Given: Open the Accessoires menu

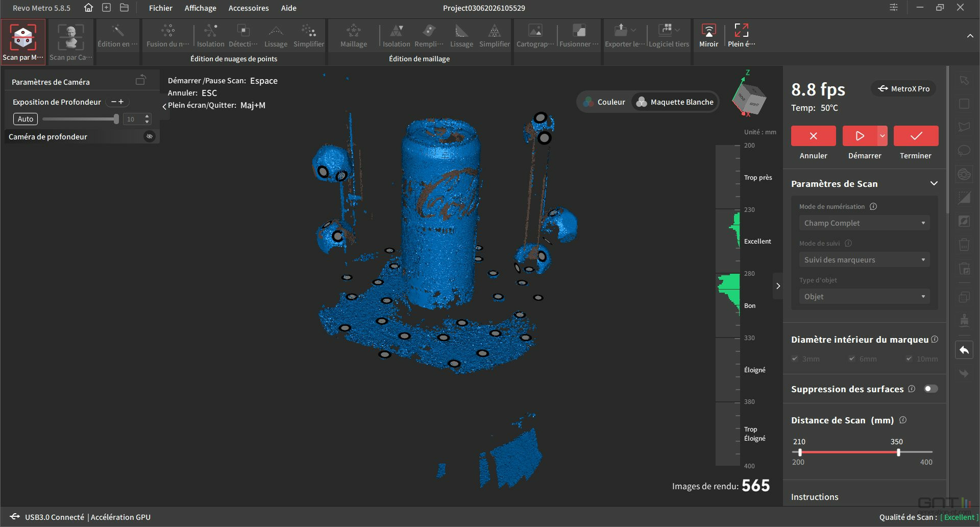Looking at the screenshot, I should tap(249, 8).
